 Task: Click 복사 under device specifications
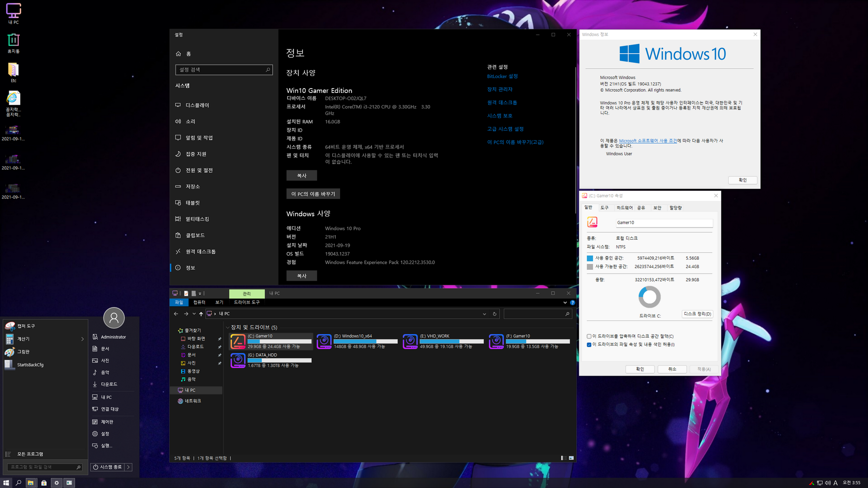(301, 175)
